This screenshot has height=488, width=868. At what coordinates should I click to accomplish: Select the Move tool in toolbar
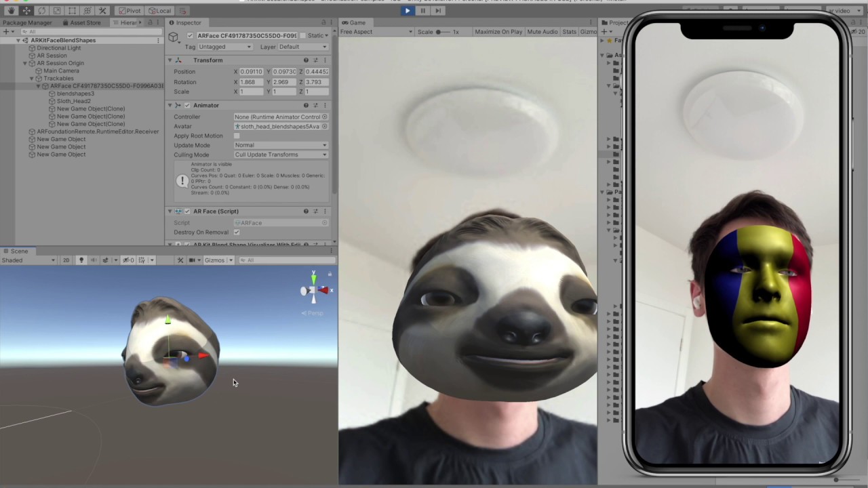[x=26, y=11]
